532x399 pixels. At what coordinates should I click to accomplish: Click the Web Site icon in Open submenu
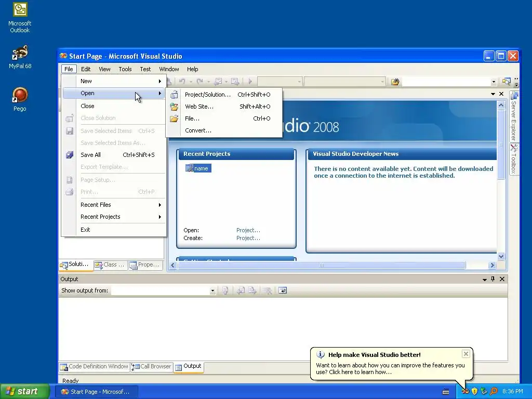pyautogui.click(x=174, y=107)
